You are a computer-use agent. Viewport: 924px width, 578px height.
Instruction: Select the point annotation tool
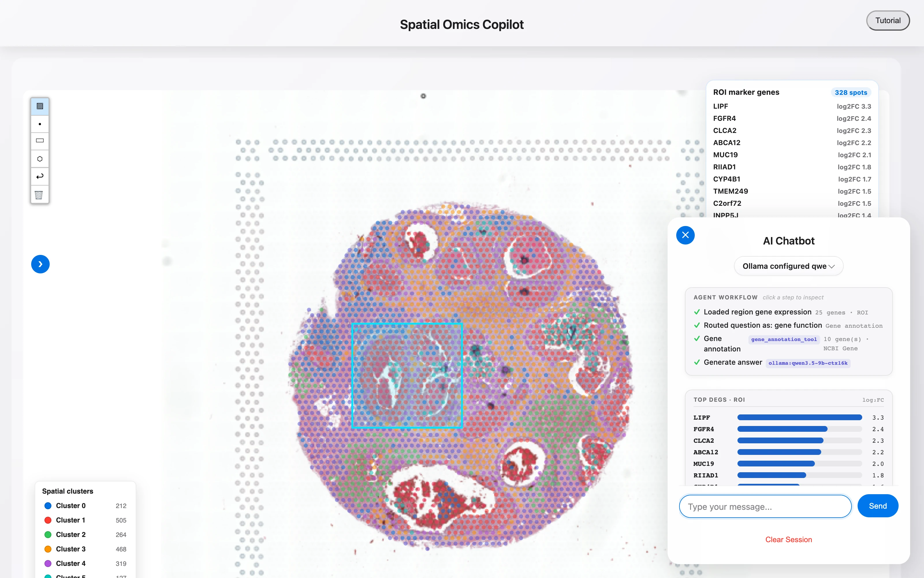(x=40, y=124)
